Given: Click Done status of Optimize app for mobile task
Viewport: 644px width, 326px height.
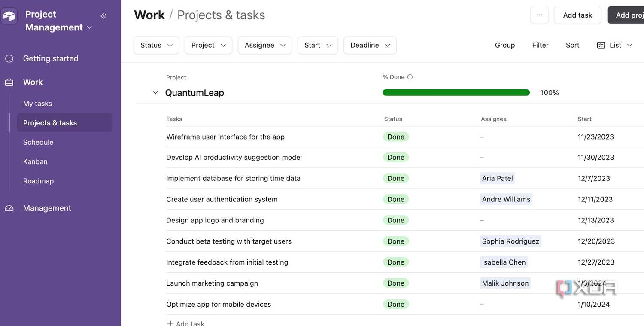Looking at the screenshot, I should click(396, 305).
